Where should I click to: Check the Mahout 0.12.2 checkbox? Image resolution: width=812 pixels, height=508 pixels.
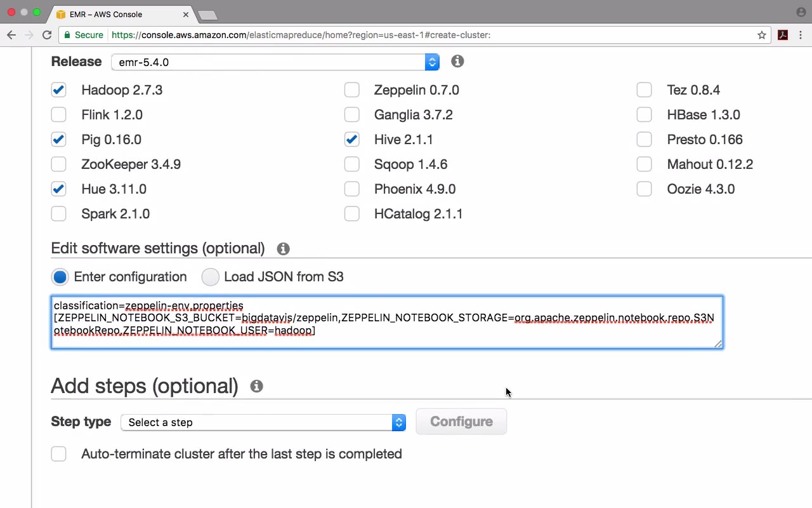(x=644, y=164)
